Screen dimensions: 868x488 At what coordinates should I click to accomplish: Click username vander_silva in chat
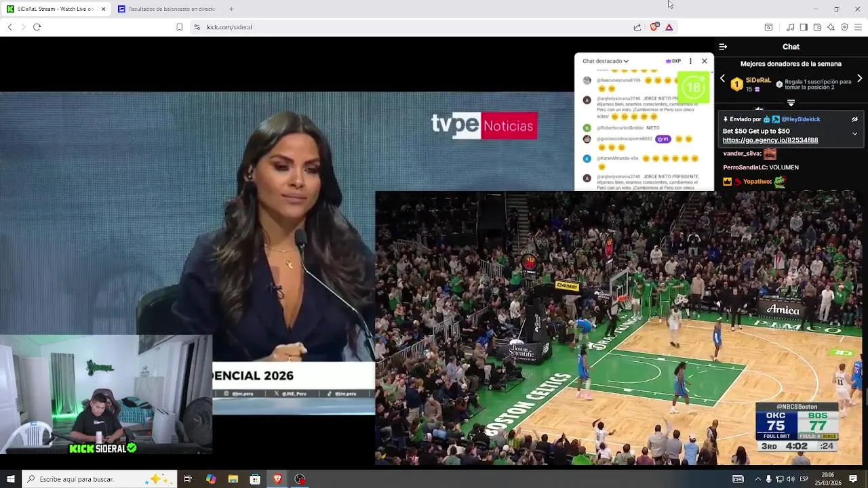(742, 154)
